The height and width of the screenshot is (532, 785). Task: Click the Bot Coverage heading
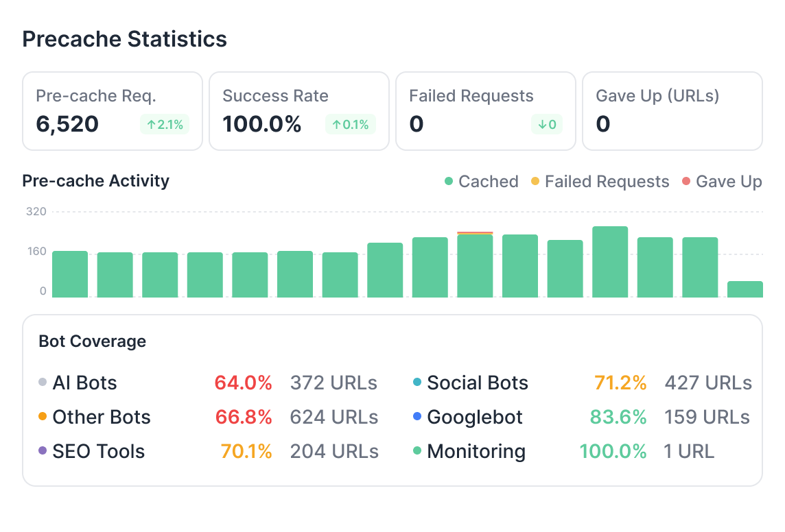[x=92, y=341]
